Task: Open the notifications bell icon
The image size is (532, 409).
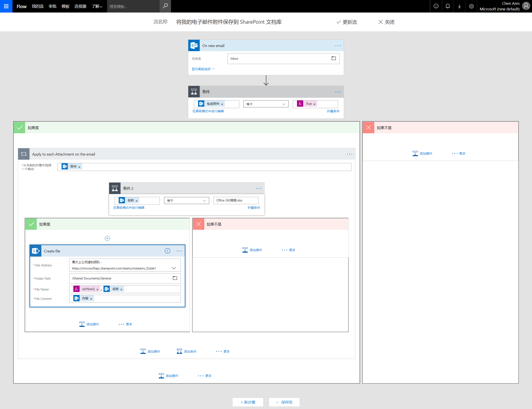Action: 448,6
